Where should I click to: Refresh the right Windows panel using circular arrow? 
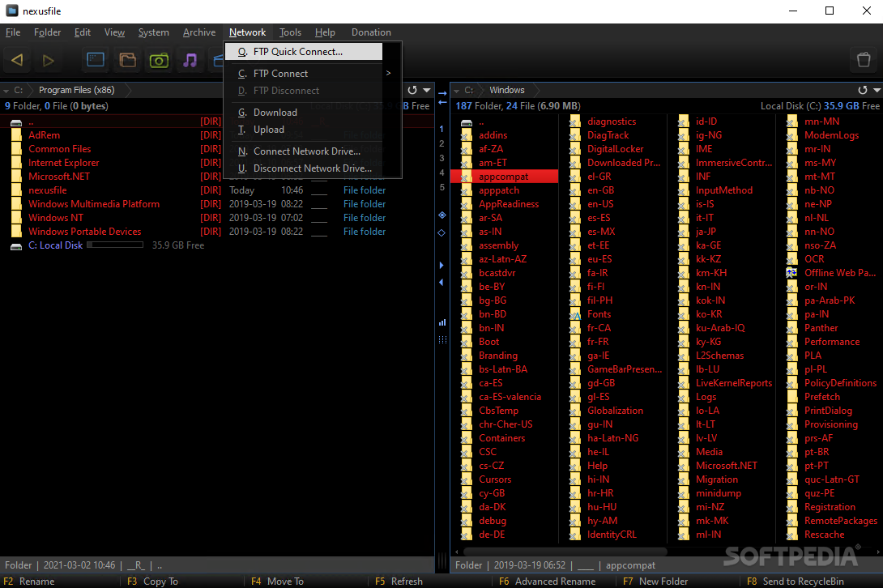click(863, 90)
